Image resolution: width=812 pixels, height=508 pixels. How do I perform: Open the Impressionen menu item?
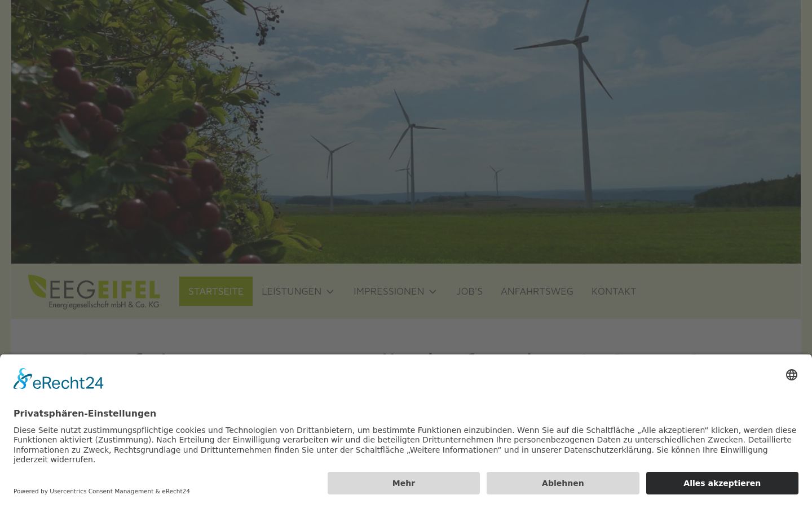click(x=389, y=291)
